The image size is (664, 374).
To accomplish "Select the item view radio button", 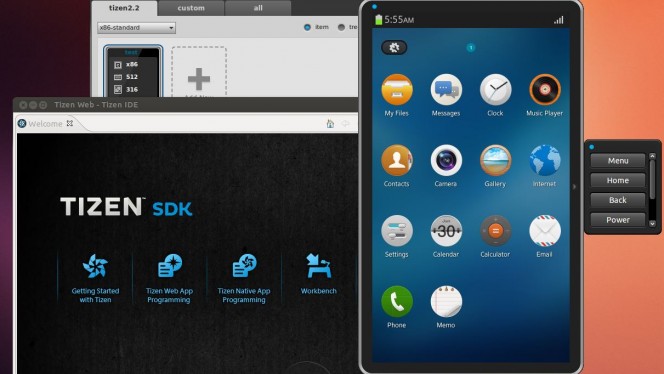I will pyautogui.click(x=307, y=27).
